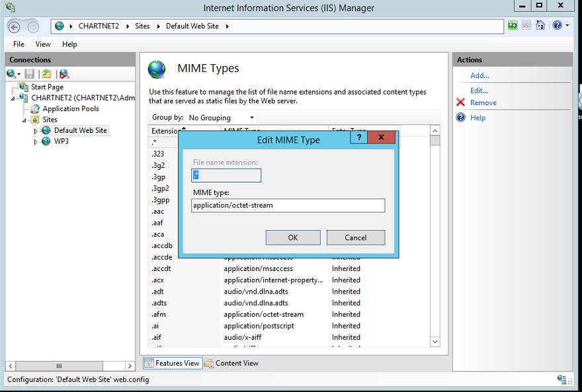
Task: Select the Sites folder node
Action: [50, 120]
